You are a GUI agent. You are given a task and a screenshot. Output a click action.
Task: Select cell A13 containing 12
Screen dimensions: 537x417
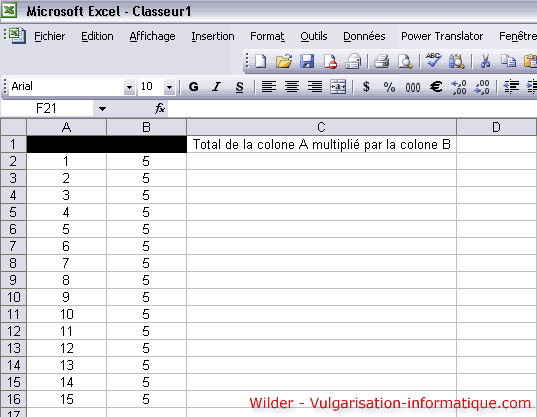[x=66, y=348]
